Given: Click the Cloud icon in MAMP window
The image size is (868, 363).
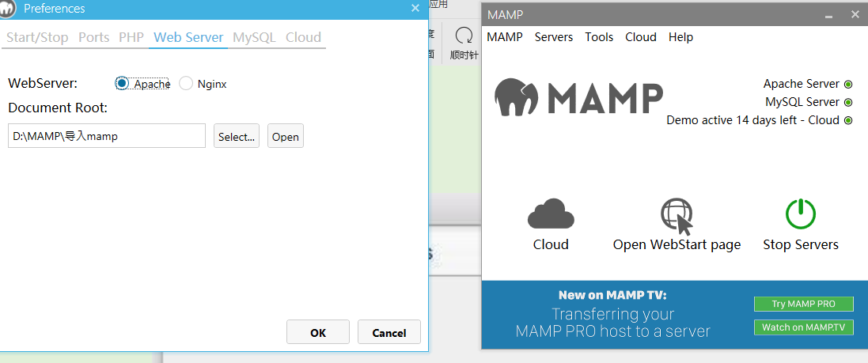Looking at the screenshot, I should click(x=551, y=214).
